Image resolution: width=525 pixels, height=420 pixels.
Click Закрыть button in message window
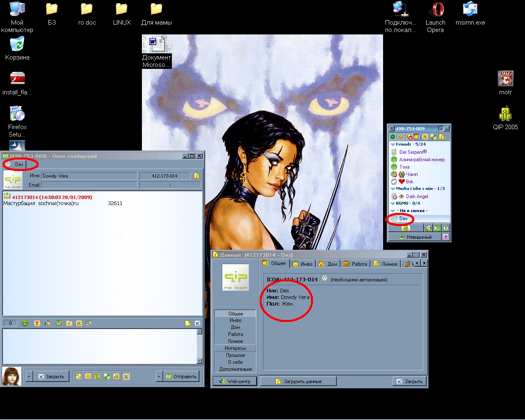coord(51,377)
